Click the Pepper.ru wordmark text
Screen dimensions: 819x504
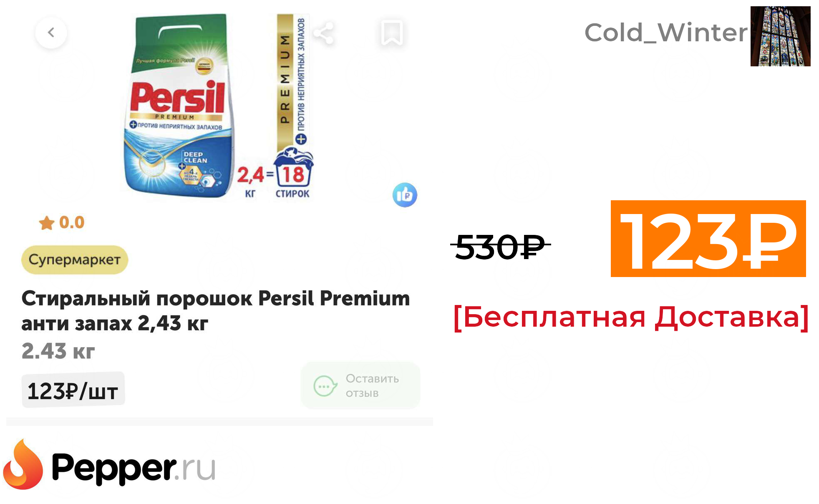(134, 468)
